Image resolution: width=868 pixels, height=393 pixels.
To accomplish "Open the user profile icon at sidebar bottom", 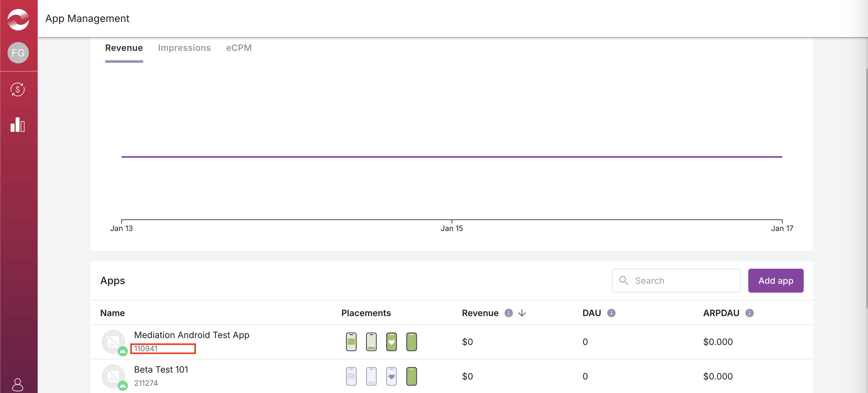I will click(x=18, y=384).
